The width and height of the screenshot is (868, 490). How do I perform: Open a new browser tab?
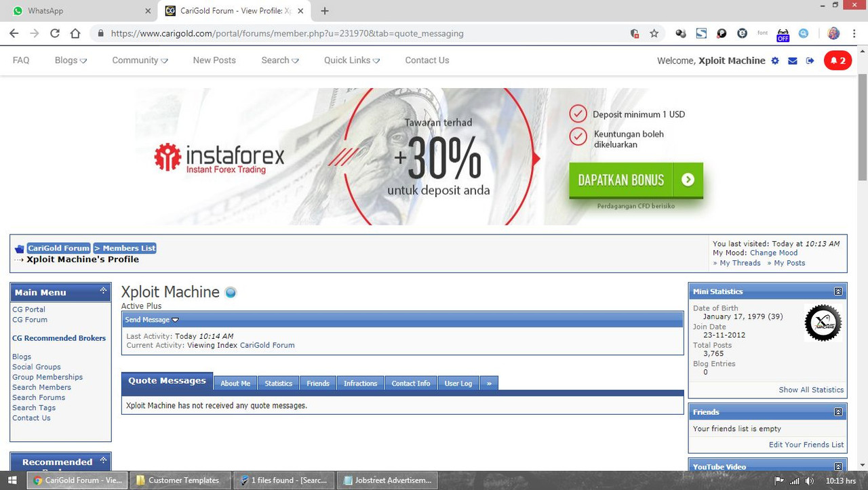(325, 11)
